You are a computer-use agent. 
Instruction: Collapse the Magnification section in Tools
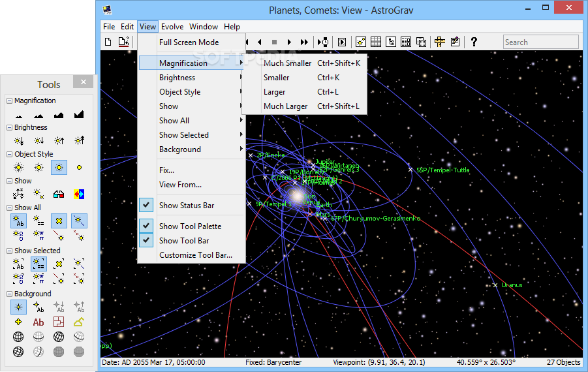tap(9, 101)
